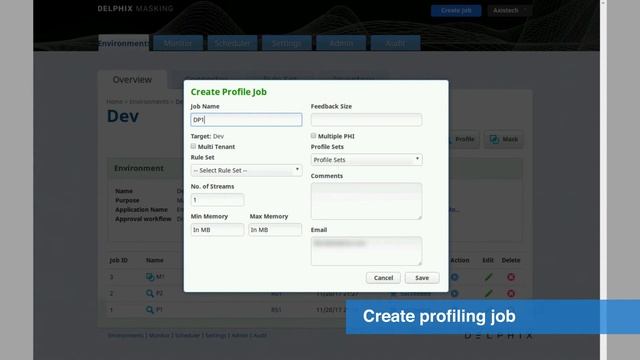The height and width of the screenshot is (360, 640).
Task: Click the page vertical scrollbar
Action: coord(603,180)
